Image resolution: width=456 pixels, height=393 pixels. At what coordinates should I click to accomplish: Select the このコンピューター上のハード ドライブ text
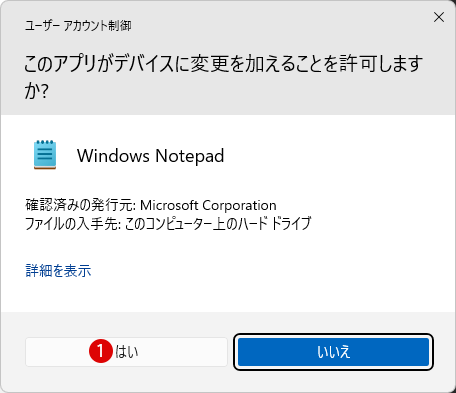point(218,224)
